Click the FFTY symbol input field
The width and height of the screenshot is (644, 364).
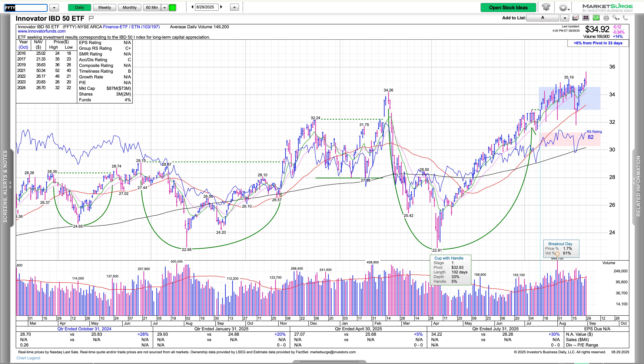coord(26,8)
